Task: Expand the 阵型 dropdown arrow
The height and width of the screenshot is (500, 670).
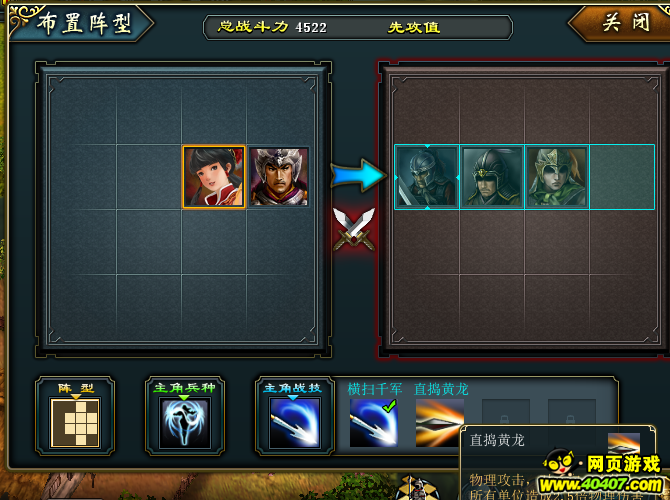Action: pyautogui.click(x=76, y=397)
